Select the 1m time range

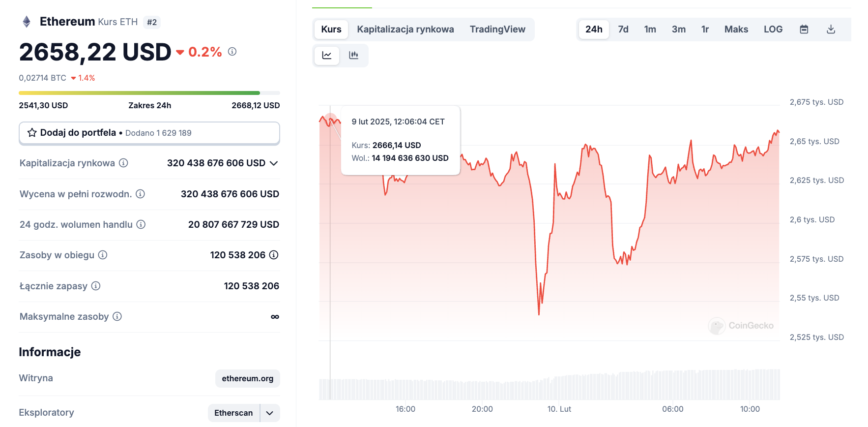[x=650, y=30]
